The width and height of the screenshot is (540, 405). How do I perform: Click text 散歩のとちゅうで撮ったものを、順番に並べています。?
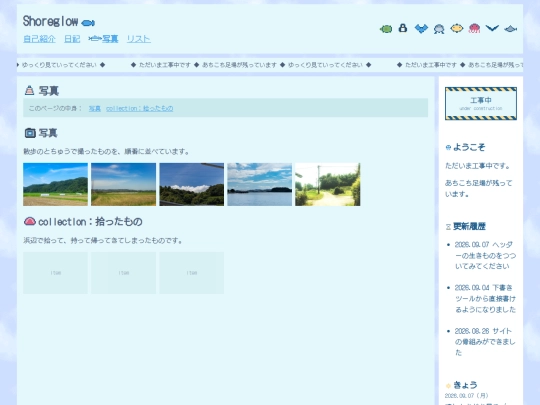pos(106,152)
